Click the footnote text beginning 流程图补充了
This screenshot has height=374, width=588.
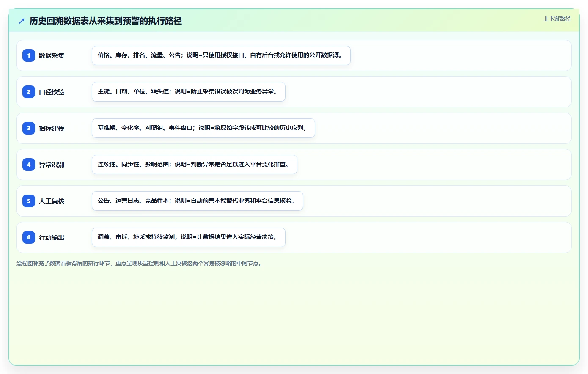tap(140, 263)
